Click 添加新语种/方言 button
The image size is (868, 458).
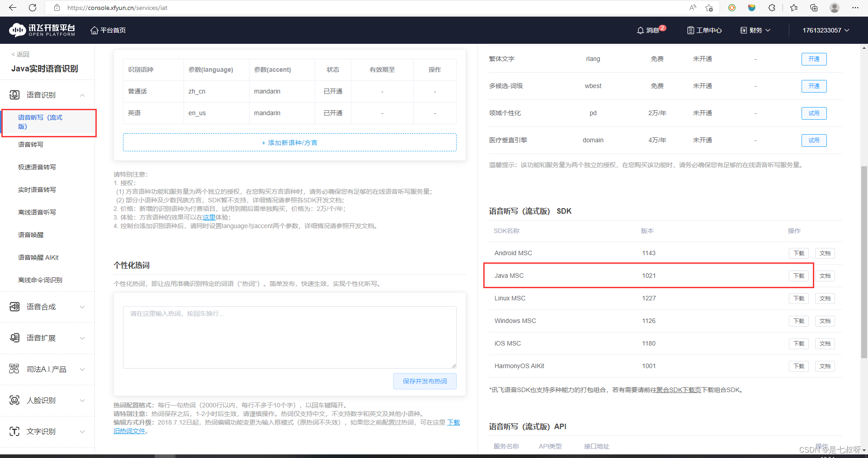289,142
